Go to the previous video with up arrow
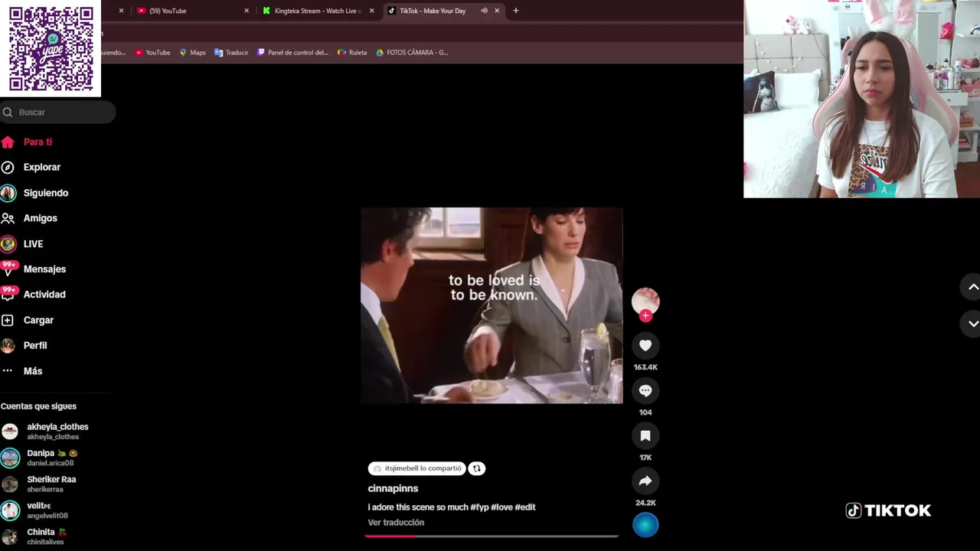The width and height of the screenshot is (980, 551). pyautogui.click(x=973, y=287)
